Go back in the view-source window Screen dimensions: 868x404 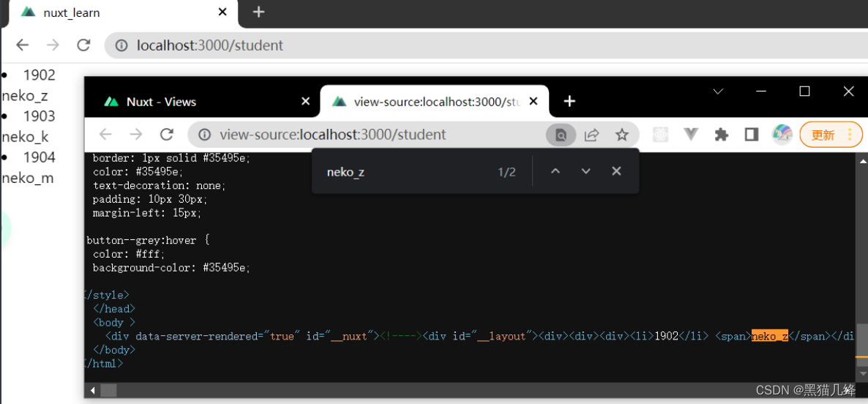point(105,135)
